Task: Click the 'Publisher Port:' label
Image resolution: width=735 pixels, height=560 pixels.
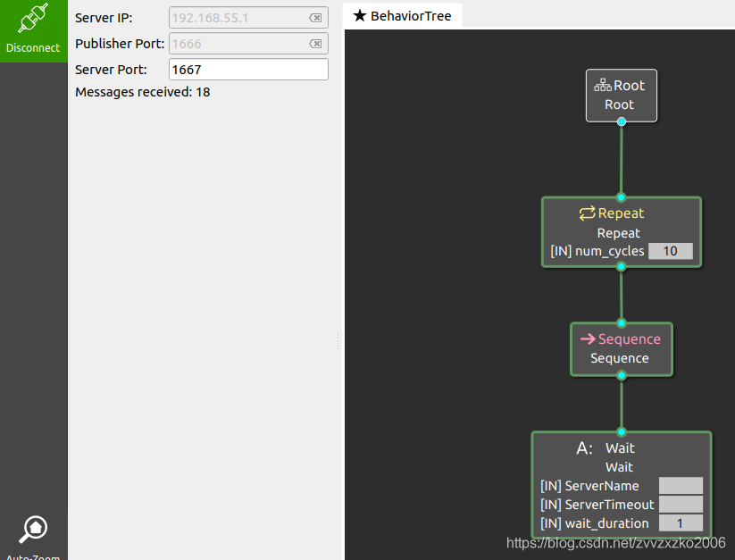Action: coord(120,44)
